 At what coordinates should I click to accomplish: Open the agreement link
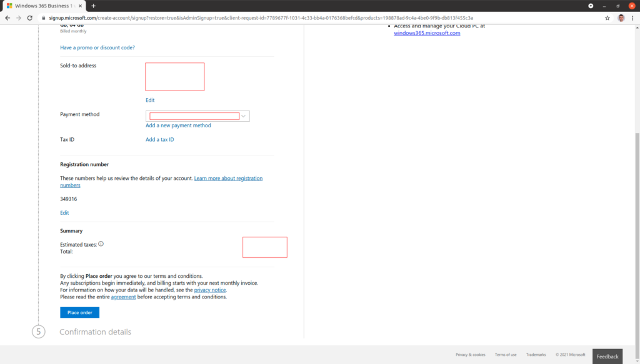(x=123, y=297)
